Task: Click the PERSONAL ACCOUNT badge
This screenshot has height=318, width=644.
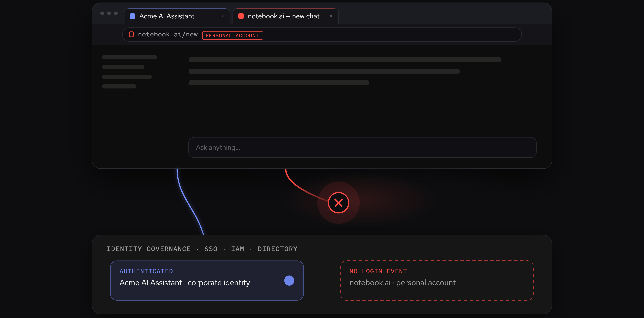Action: tap(232, 36)
